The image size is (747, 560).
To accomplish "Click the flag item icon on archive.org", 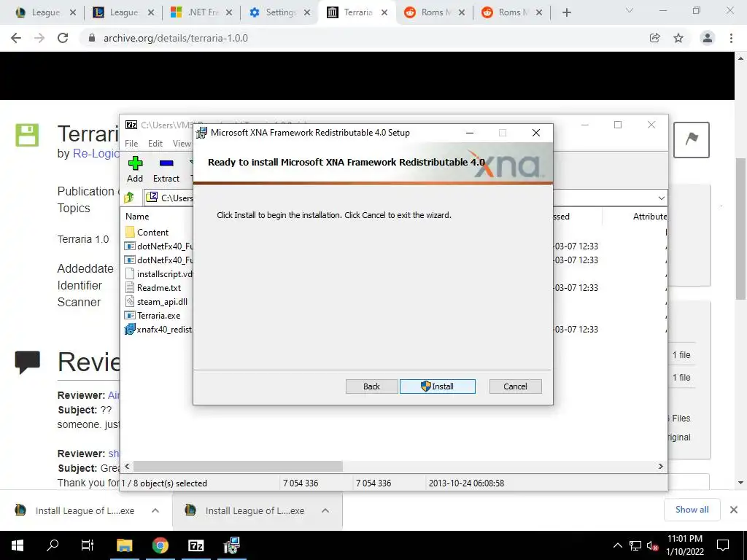I will click(x=692, y=139).
